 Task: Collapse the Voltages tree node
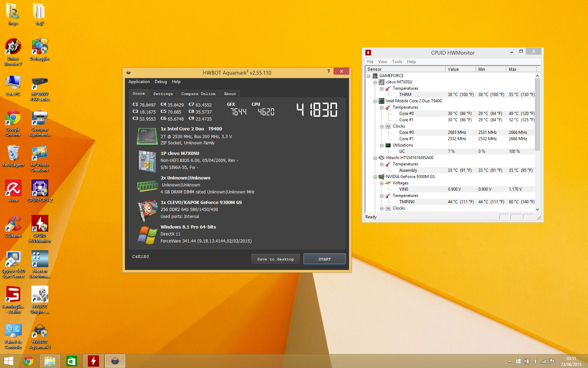point(381,183)
